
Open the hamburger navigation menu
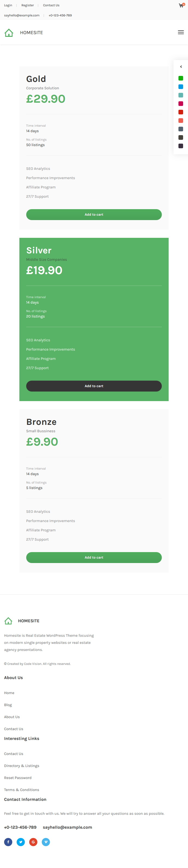click(x=181, y=32)
